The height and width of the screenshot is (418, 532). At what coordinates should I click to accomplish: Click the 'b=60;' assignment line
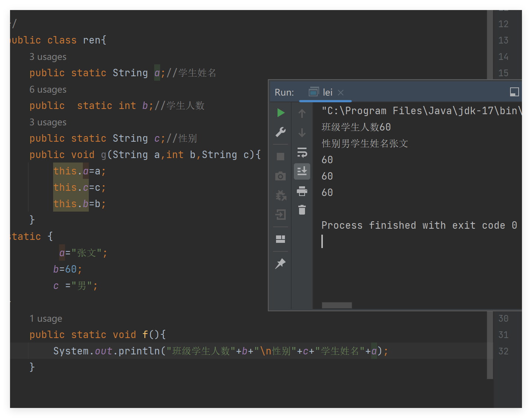68,269
